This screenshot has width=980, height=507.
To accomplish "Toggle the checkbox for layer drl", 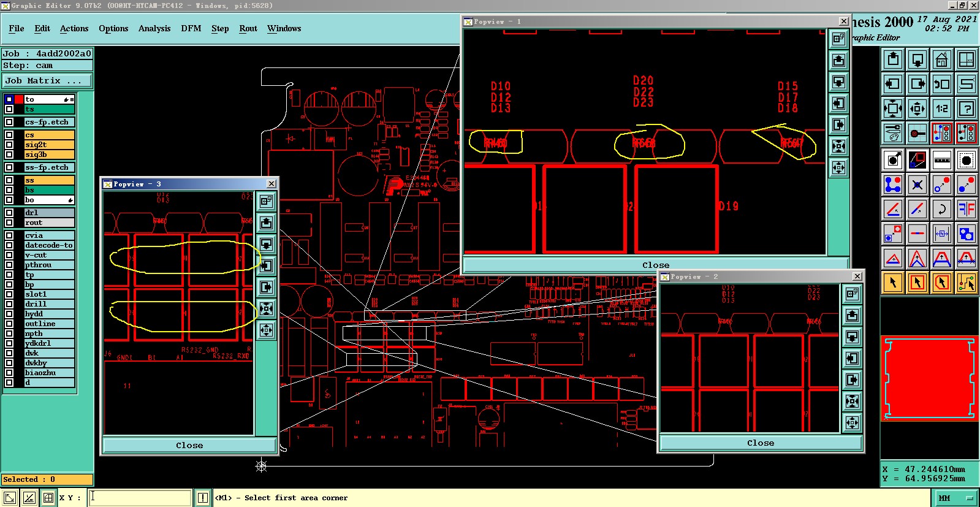I will [x=9, y=213].
